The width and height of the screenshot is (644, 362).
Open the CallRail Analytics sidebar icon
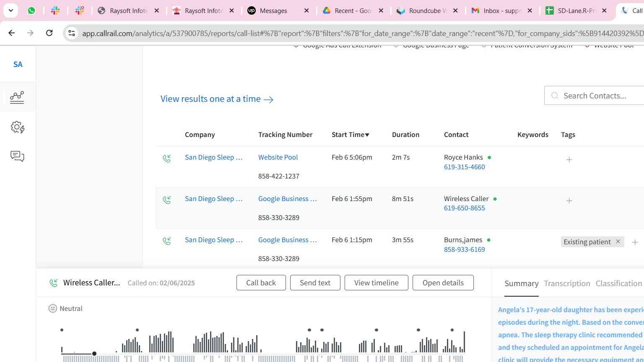point(17,97)
